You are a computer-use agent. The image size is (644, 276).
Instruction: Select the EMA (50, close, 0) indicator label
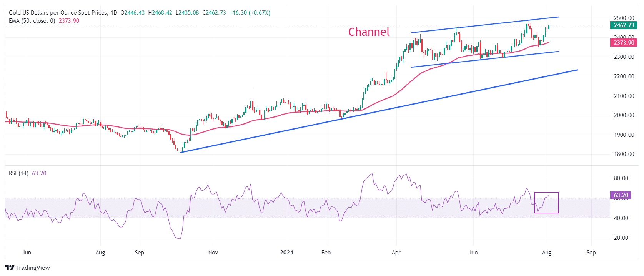coord(32,21)
